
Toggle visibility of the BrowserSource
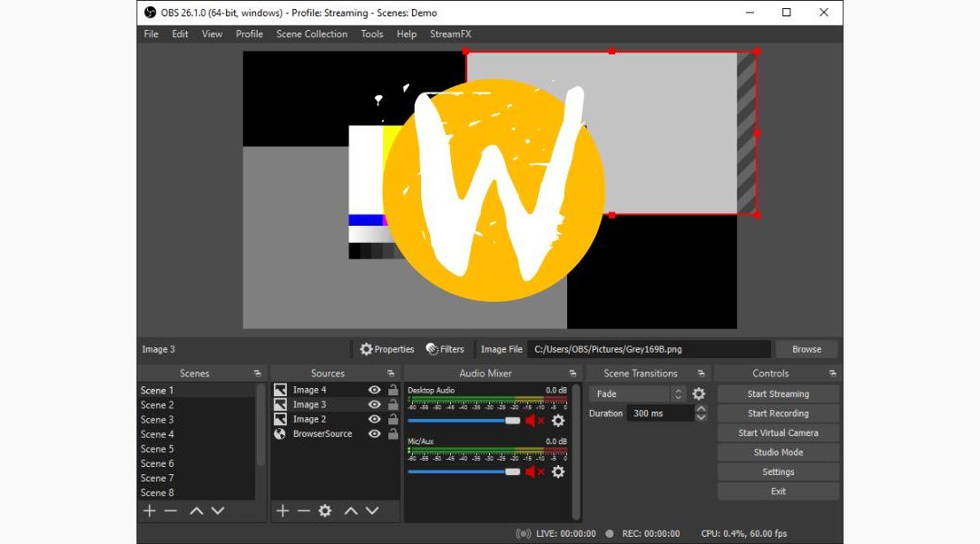tap(374, 434)
